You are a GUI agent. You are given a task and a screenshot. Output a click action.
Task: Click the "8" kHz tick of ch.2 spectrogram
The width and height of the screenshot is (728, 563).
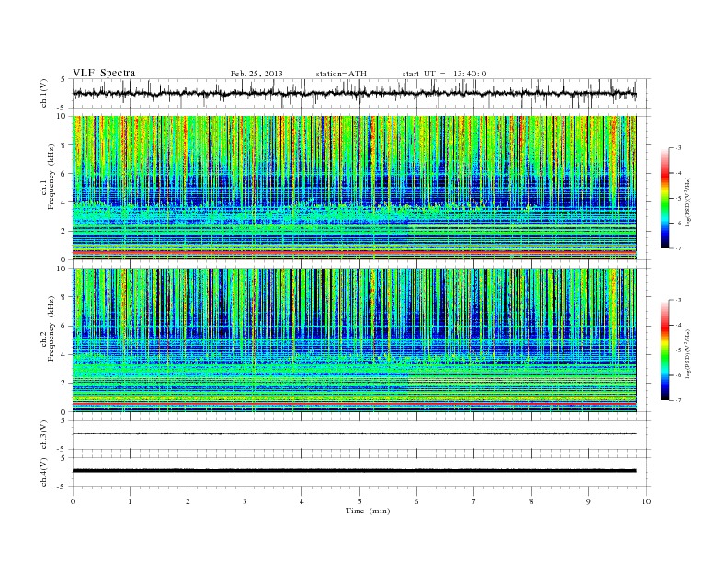[64, 297]
